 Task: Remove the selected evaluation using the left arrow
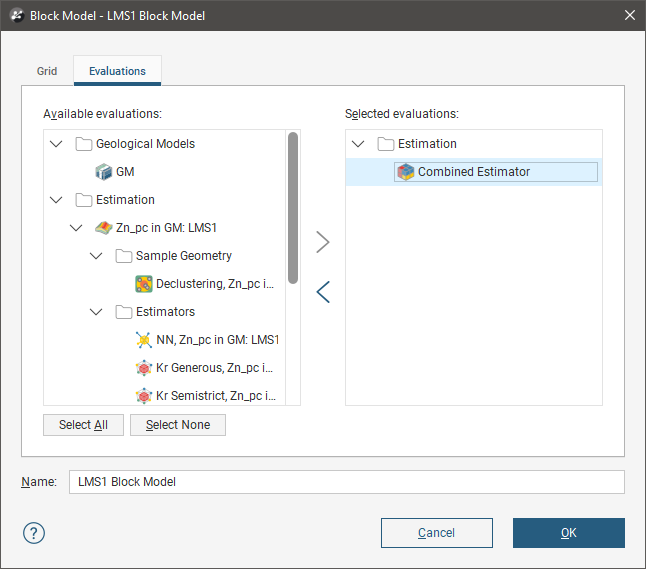[x=322, y=292]
